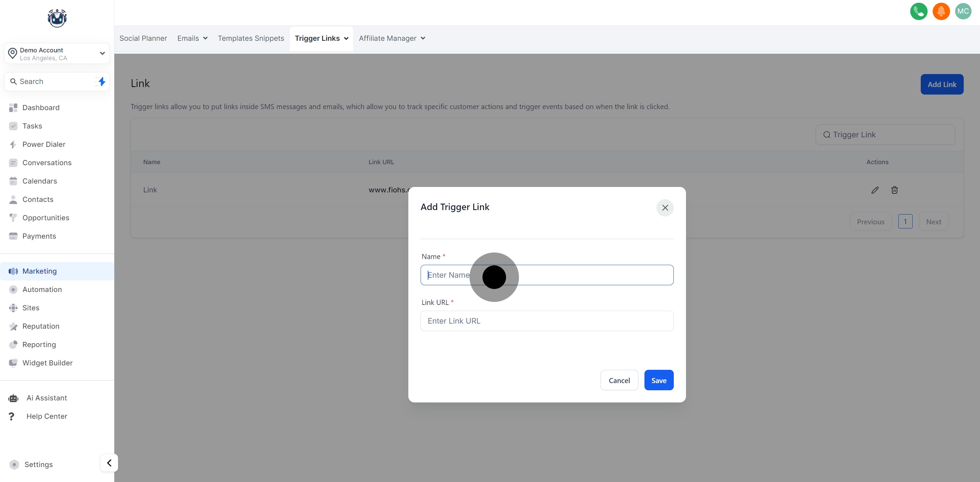This screenshot has height=482, width=980.
Task: Expand the Demo Account location switcher
Action: pyautogui.click(x=102, y=53)
